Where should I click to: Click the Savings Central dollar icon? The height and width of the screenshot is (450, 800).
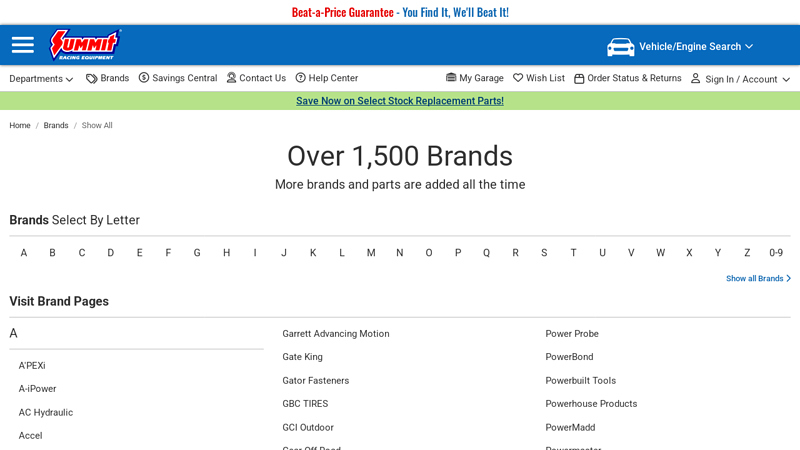144,78
